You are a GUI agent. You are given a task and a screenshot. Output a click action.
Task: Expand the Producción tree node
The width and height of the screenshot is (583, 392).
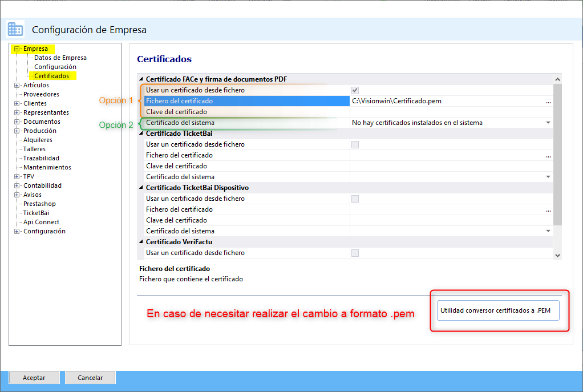pyautogui.click(x=17, y=131)
